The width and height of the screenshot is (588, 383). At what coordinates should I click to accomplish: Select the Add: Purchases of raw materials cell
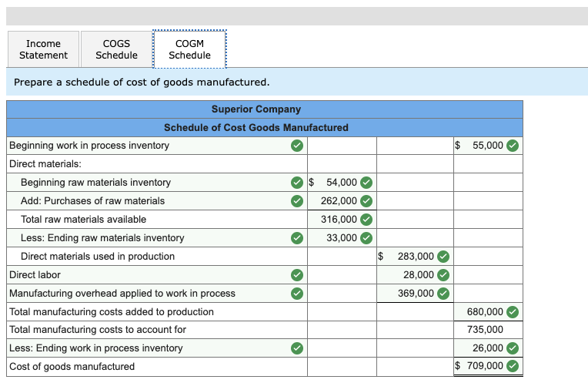tap(157, 201)
